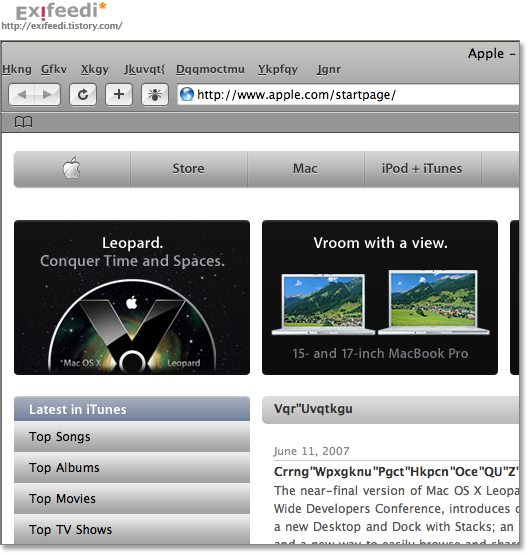Open the Leopard Conquer Time and Spaces banner
Image resolution: width=530 pixels, height=555 pixels.
[x=132, y=298]
